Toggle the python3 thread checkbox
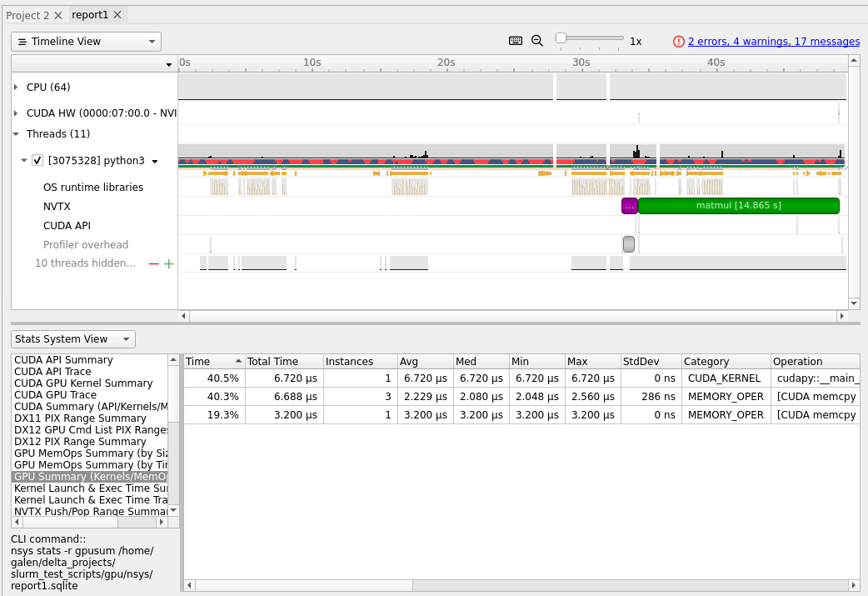Image resolution: width=868 pixels, height=596 pixels. pyautogui.click(x=37, y=161)
